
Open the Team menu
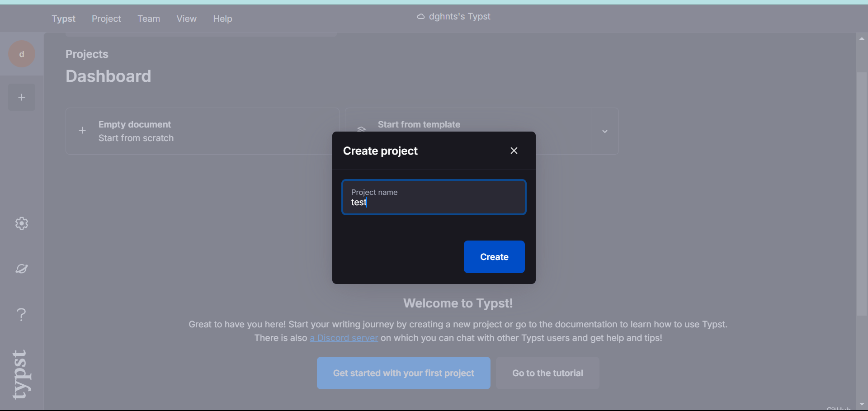pos(149,19)
